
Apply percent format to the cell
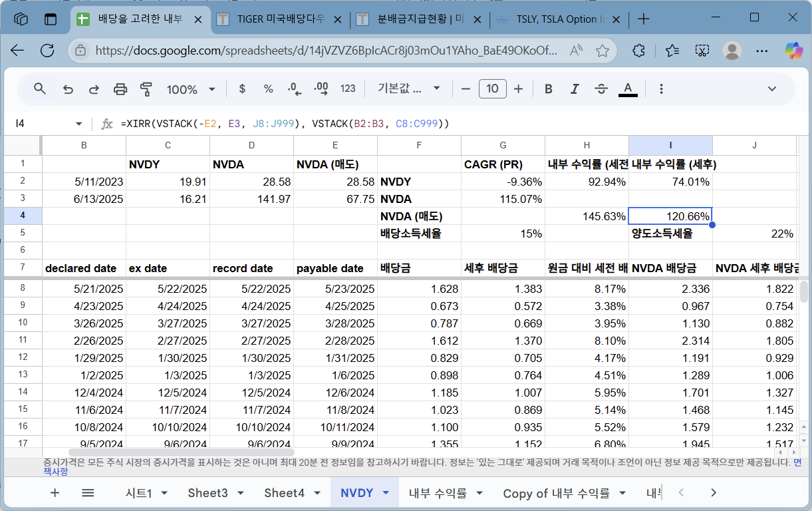[268, 88]
